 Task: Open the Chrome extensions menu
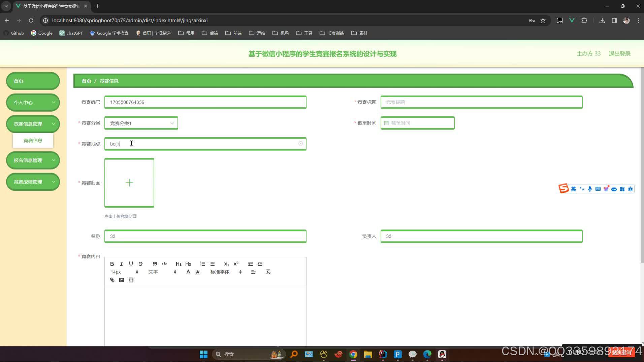584,21
